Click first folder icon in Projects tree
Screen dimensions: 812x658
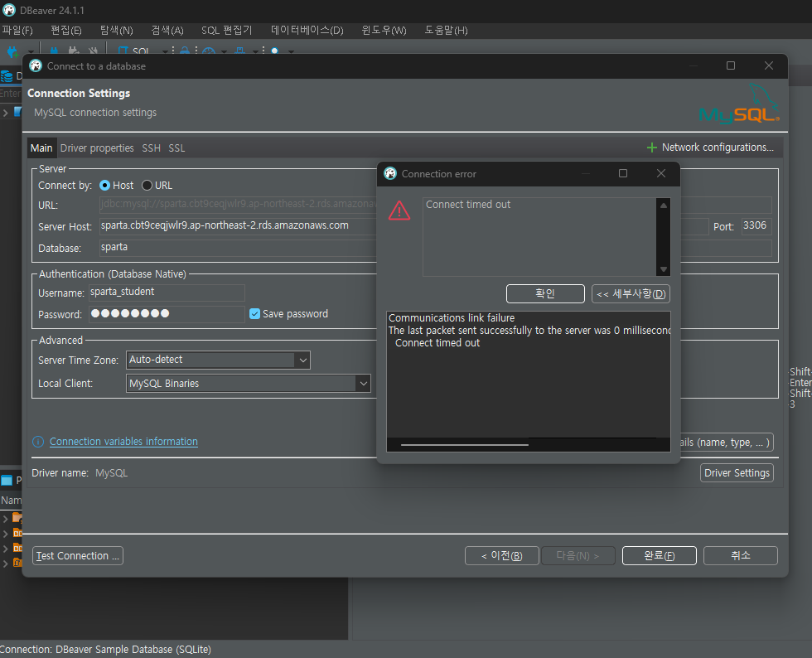click(x=17, y=518)
